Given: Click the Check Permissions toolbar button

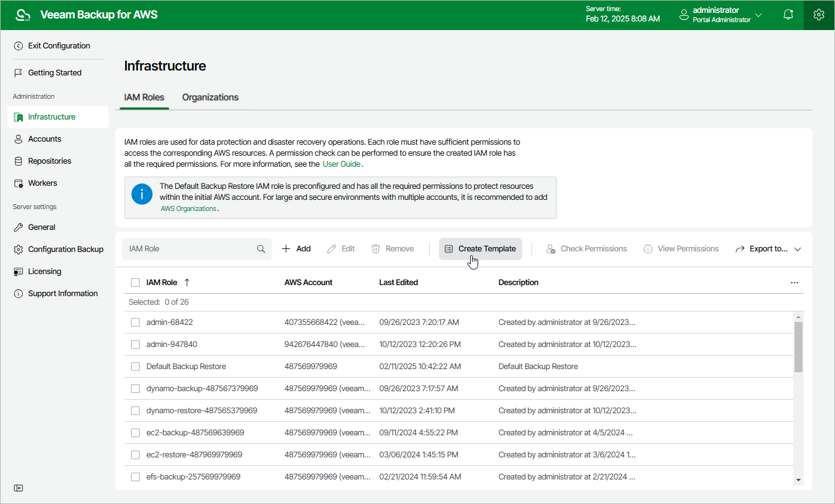Looking at the screenshot, I should (x=586, y=249).
